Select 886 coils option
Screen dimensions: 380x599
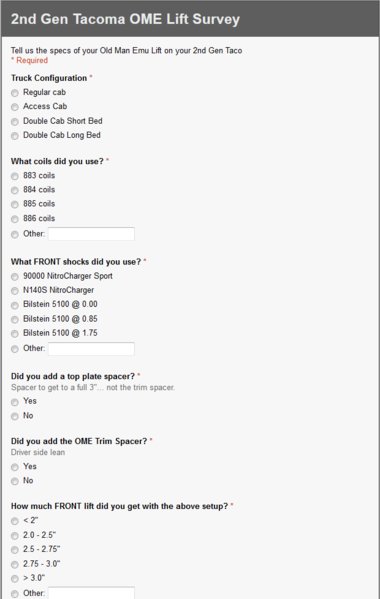[15, 219]
